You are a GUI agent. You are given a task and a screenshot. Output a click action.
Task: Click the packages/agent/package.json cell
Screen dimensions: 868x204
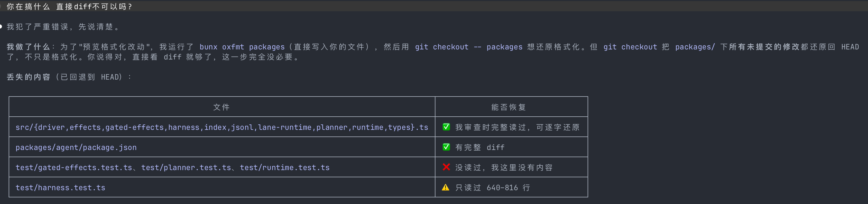pyautogui.click(x=76, y=147)
